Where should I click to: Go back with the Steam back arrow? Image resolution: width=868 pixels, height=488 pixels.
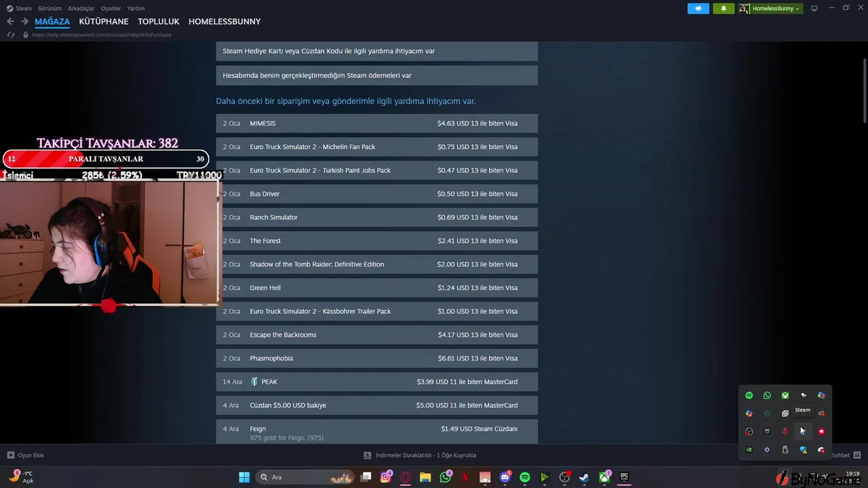tap(10, 22)
